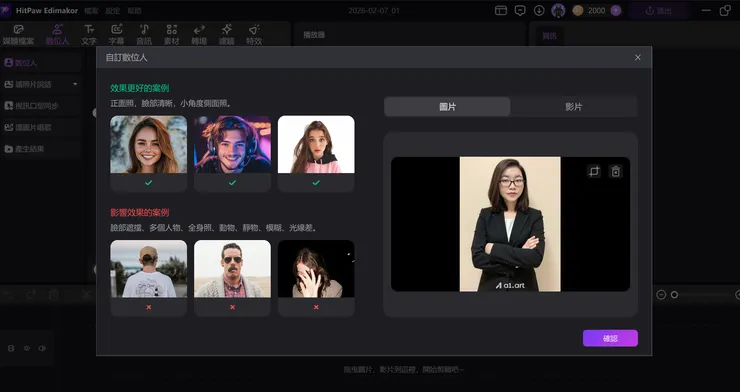
Task: Click the 影響效果的案例 red heading
Action: (x=140, y=213)
